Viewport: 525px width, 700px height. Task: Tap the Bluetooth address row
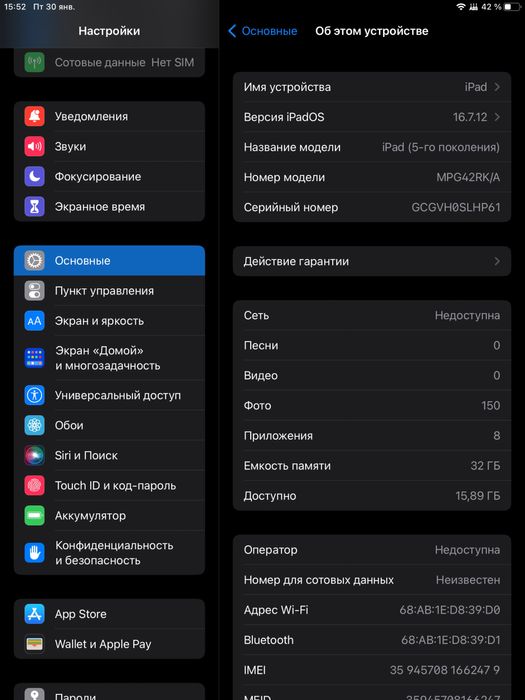[x=372, y=640]
